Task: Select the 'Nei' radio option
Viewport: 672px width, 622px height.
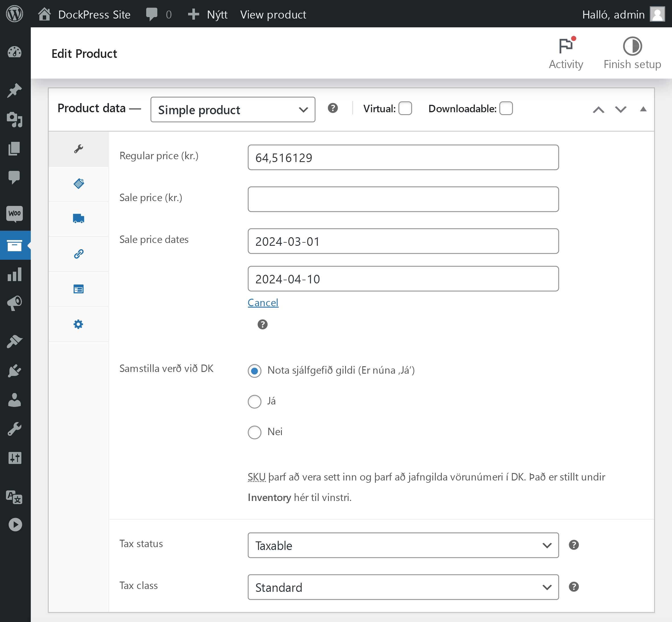Action: [254, 432]
